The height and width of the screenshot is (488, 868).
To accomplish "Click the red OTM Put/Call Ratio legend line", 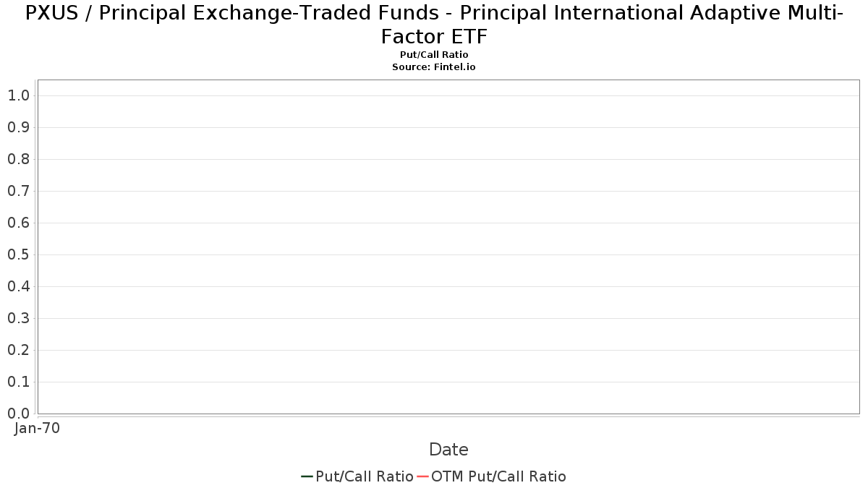I will (422, 476).
